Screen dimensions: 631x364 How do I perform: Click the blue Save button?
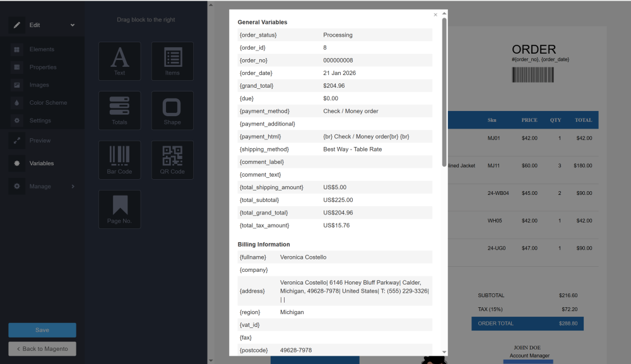42,330
